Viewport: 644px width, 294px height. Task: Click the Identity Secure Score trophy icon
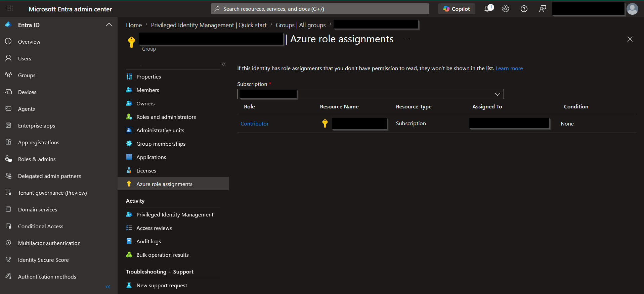(9, 259)
